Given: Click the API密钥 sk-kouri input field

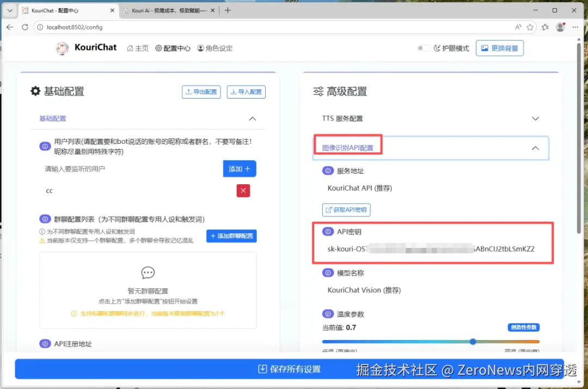Looking at the screenshot, I should pyautogui.click(x=431, y=248).
